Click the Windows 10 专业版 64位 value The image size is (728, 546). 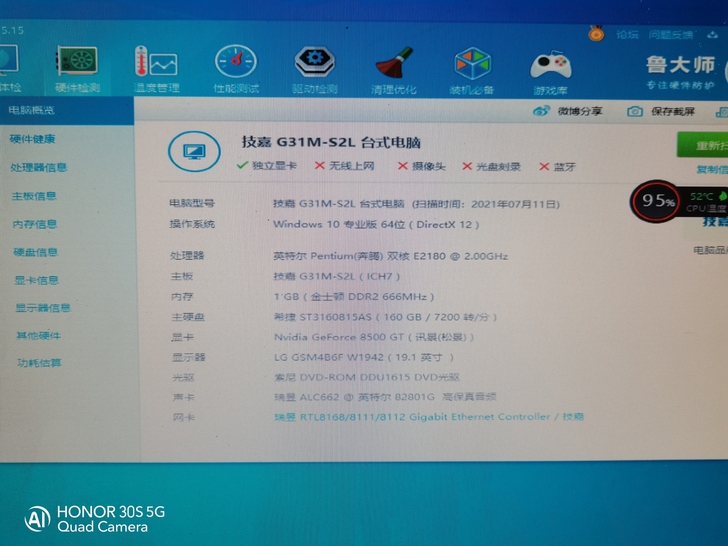coord(376,224)
